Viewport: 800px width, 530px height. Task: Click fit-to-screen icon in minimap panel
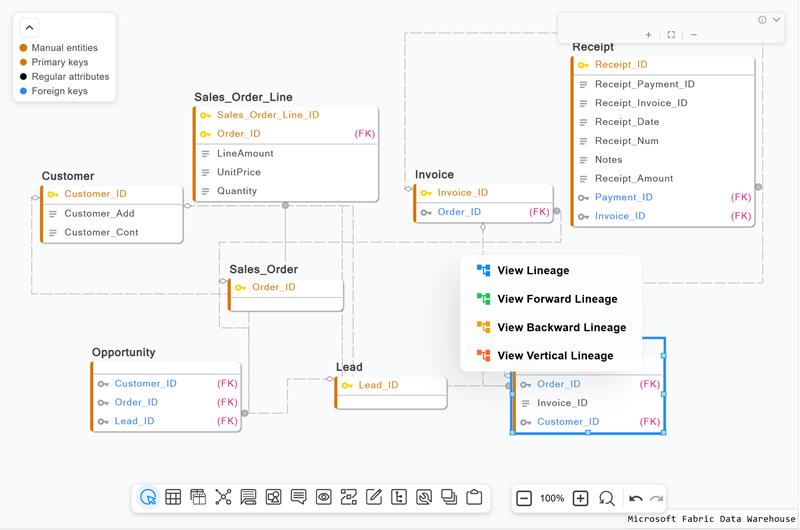coord(671,35)
